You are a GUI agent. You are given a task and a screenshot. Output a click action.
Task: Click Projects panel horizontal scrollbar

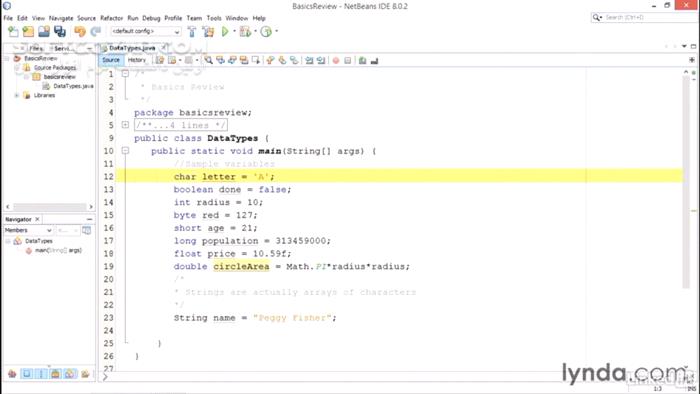pos(49,207)
